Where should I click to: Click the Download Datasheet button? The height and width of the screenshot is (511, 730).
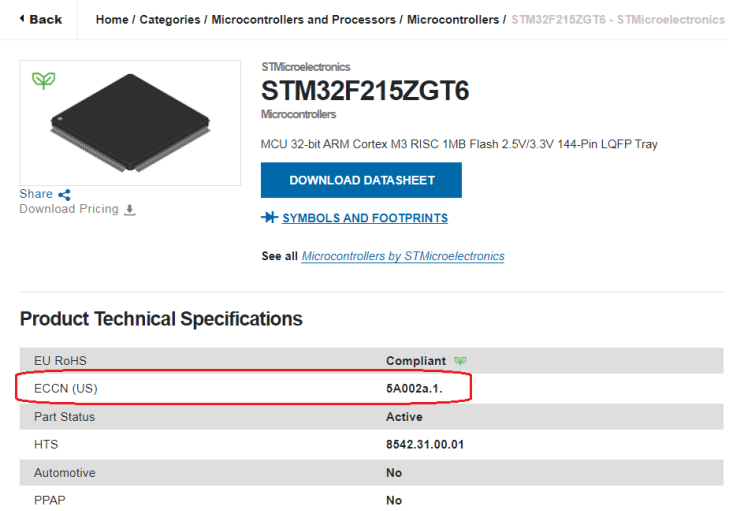tap(361, 180)
